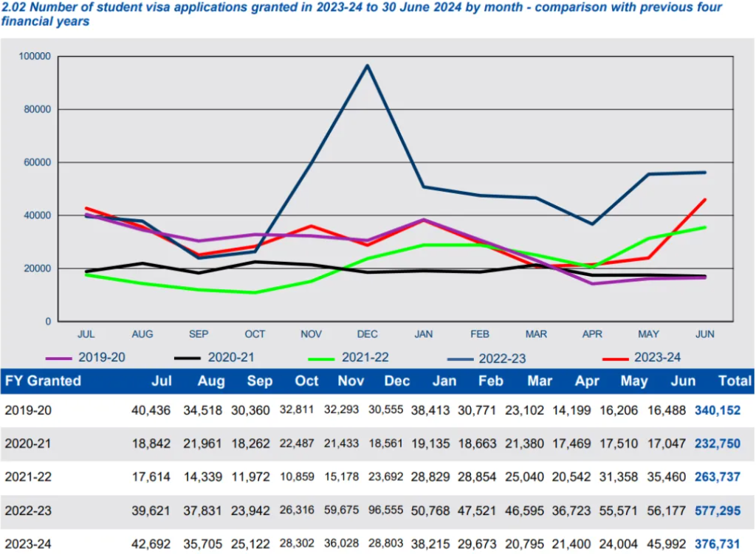Click the green 2021-22 legend line

(321, 359)
